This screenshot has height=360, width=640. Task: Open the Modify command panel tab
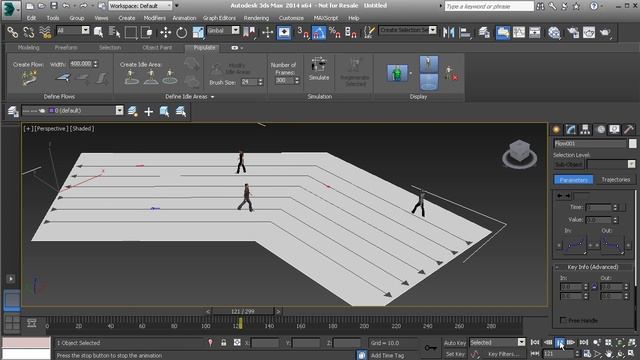coord(571,130)
